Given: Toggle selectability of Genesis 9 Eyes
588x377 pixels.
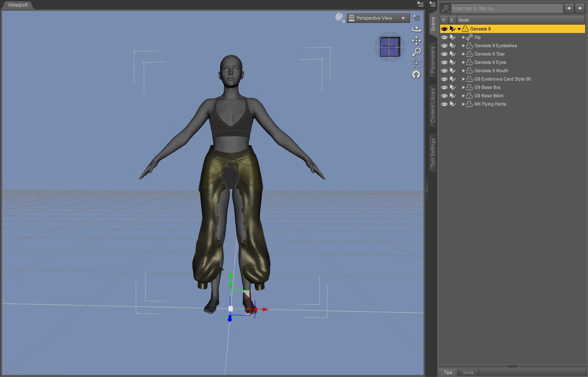Looking at the screenshot, I should [x=453, y=62].
